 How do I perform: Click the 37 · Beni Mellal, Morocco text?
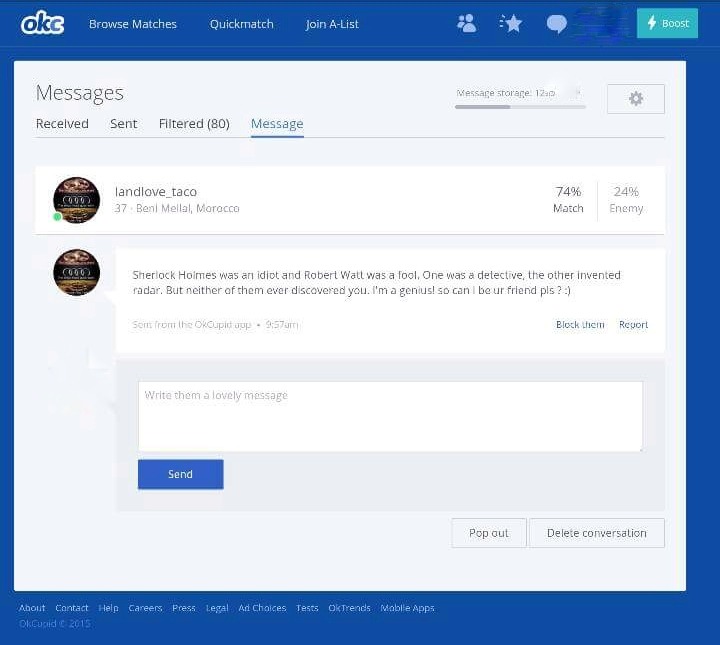pos(177,208)
